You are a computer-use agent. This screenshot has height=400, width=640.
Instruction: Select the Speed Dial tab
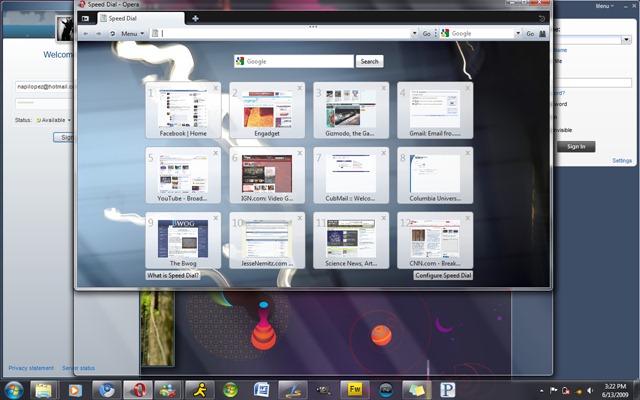click(x=141, y=18)
